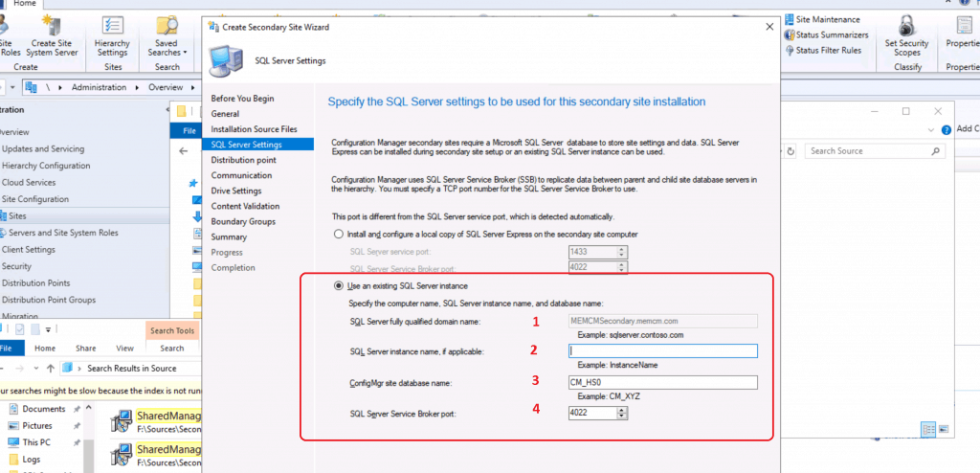Image resolution: width=980 pixels, height=473 pixels.
Task: Select Security in the navigation tree
Action: click(x=16, y=266)
